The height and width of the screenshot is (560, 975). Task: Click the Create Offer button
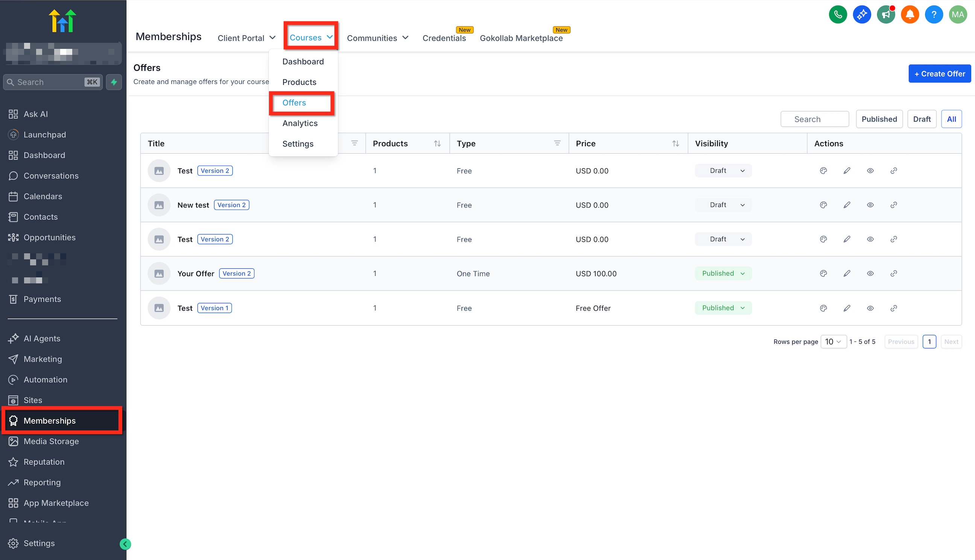(939, 73)
